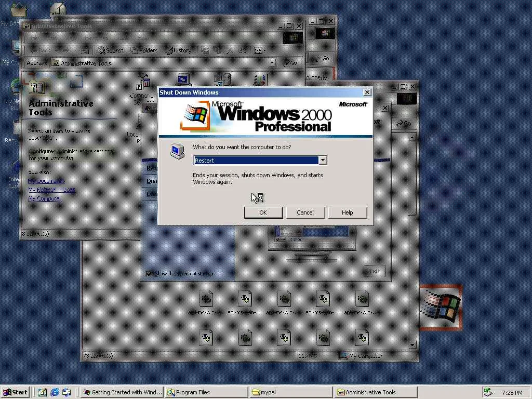Click Go button in Program Files window
The image size is (532, 399).
404,124
